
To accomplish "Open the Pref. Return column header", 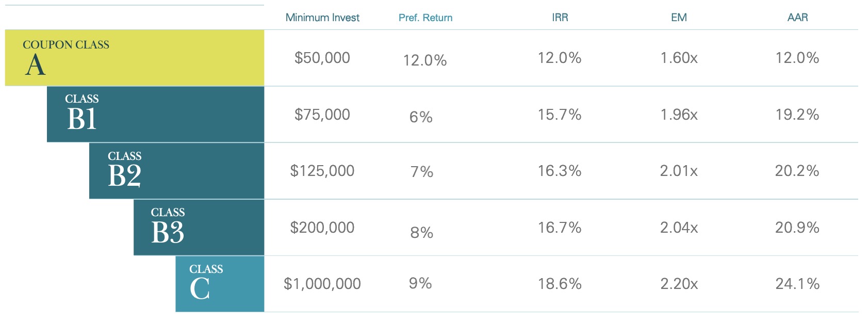I will 425,18.
